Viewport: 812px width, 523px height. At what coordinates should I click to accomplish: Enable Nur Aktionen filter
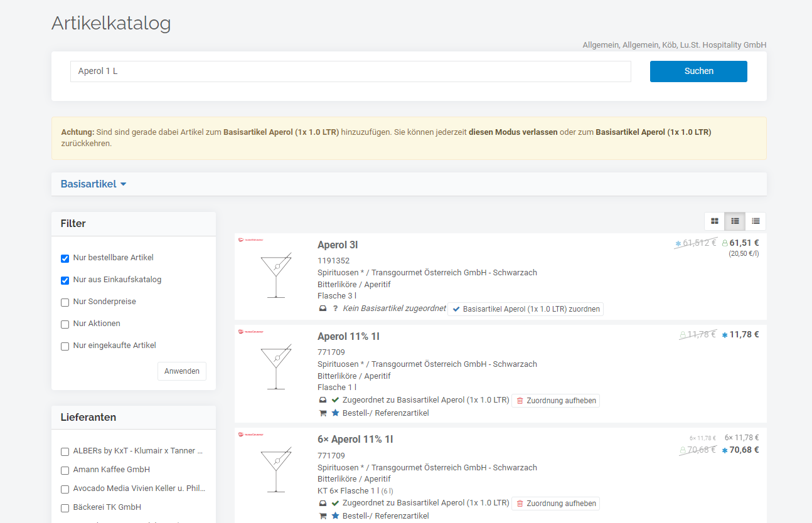[65, 324]
